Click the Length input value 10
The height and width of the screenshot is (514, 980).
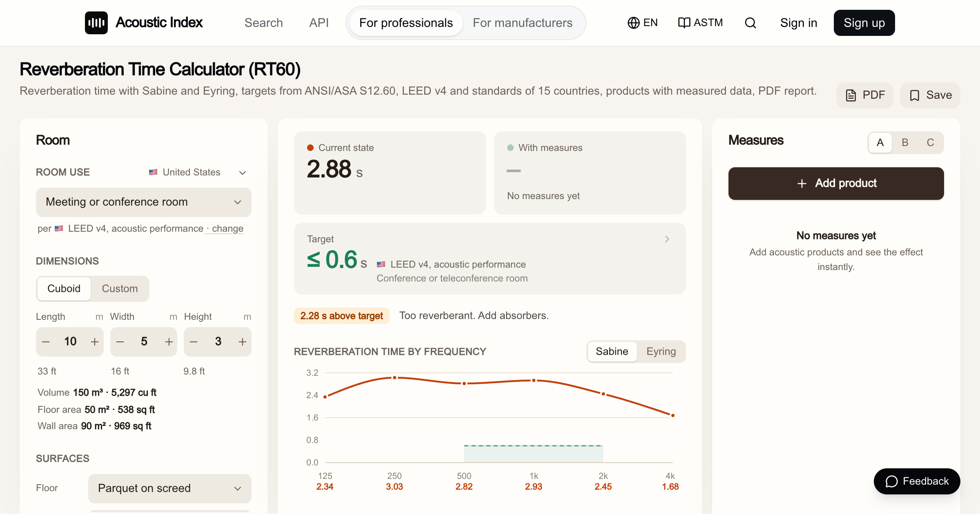click(x=70, y=342)
